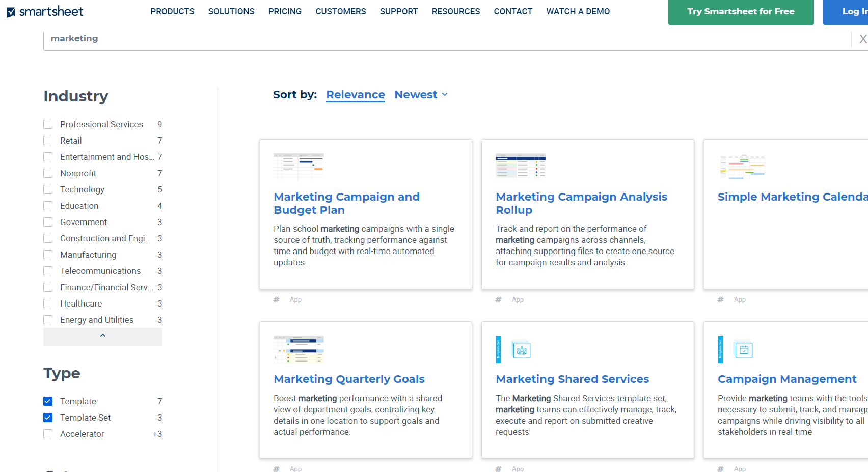Open the Marketing Quarterly Goals link
This screenshot has width=868, height=472.
349,379
